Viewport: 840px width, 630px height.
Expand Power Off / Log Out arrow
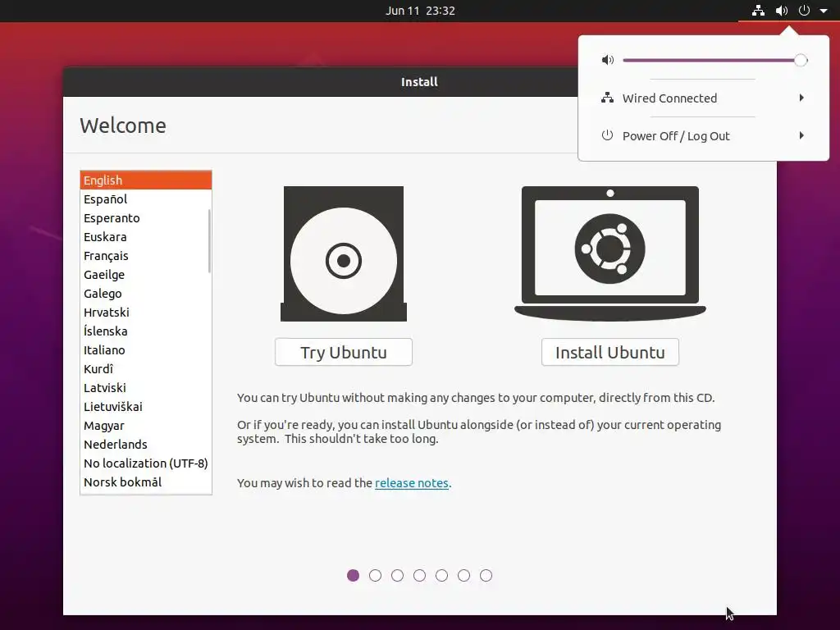[801, 135]
